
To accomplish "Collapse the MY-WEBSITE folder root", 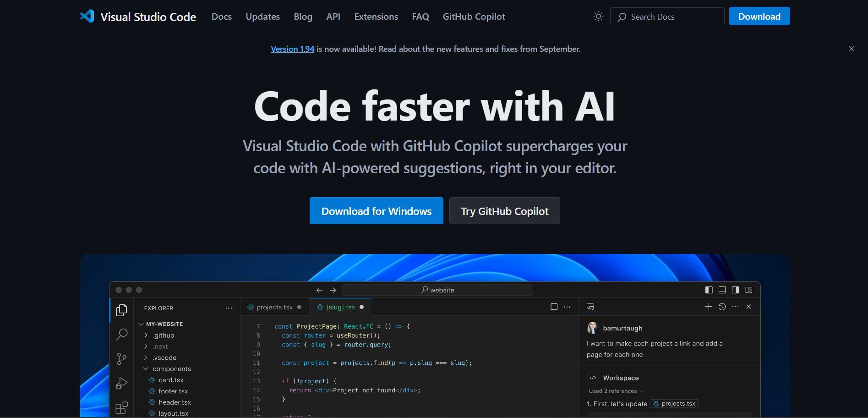I will click(141, 324).
